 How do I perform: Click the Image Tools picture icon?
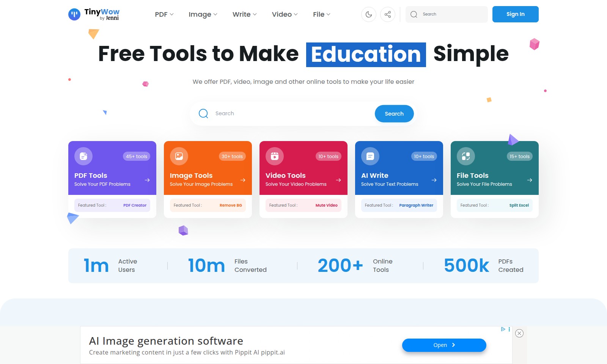pyautogui.click(x=179, y=156)
